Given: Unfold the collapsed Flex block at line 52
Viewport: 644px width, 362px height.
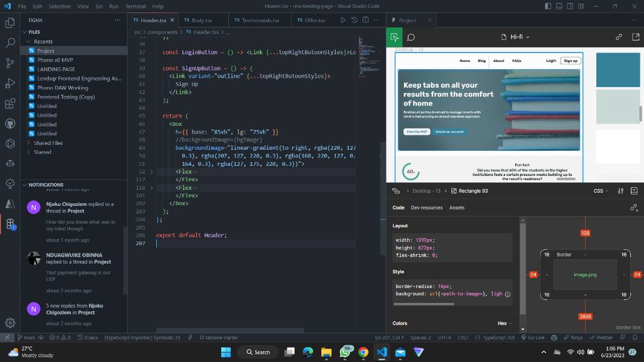Looking at the screenshot, I should pos(151,172).
